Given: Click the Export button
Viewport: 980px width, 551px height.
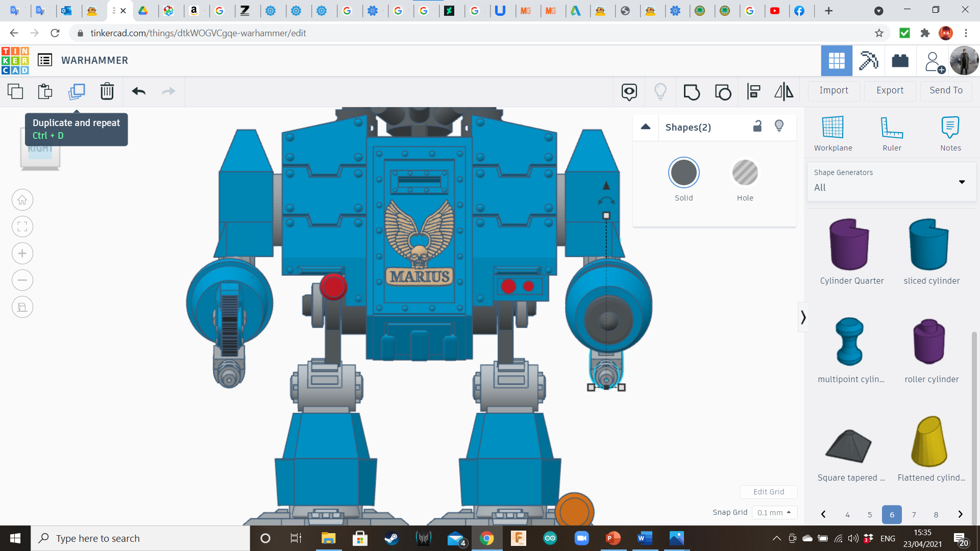Looking at the screenshot, I should click(x=889, y=90).
